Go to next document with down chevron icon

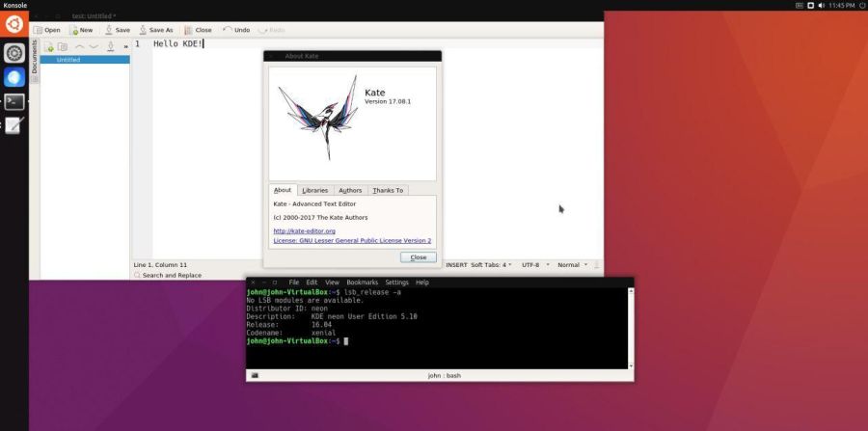click(94, 47)
